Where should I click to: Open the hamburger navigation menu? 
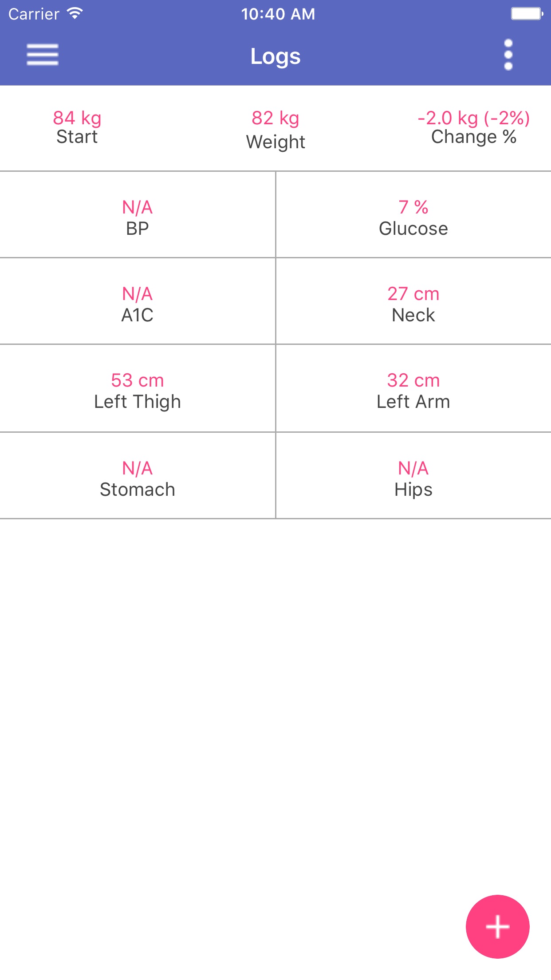click(x=43, y=55)
